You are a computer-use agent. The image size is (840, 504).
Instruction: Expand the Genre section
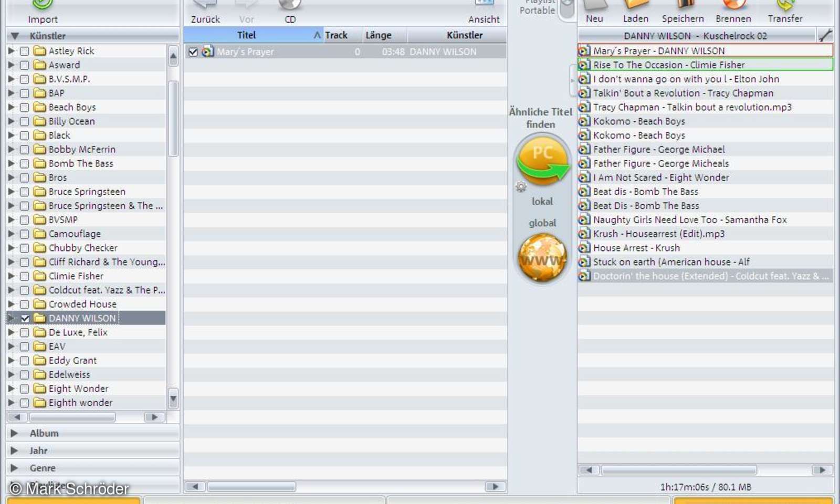15,468
